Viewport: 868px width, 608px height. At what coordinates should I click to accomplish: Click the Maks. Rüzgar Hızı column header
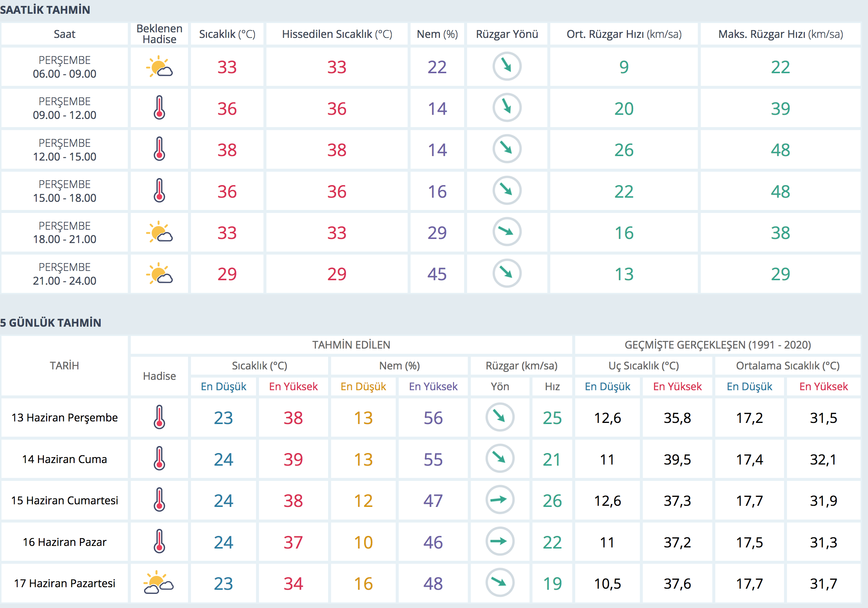[x=780, y=34]
